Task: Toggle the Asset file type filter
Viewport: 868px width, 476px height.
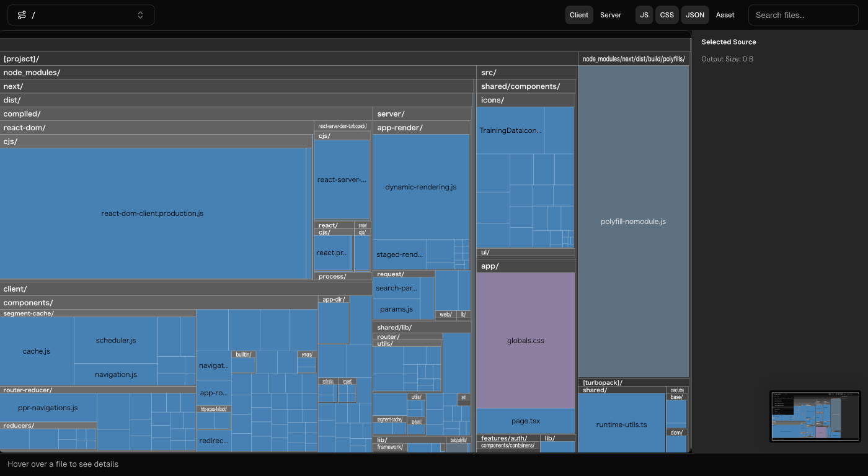Action: coord(725,15)
